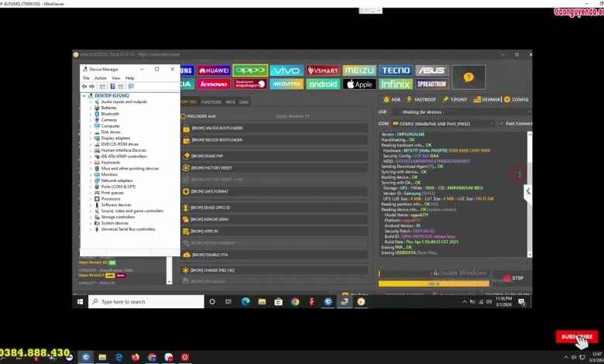Screen dimensions: 604x364
Task: Open the remote Windows Start menu
Action: 80,302
